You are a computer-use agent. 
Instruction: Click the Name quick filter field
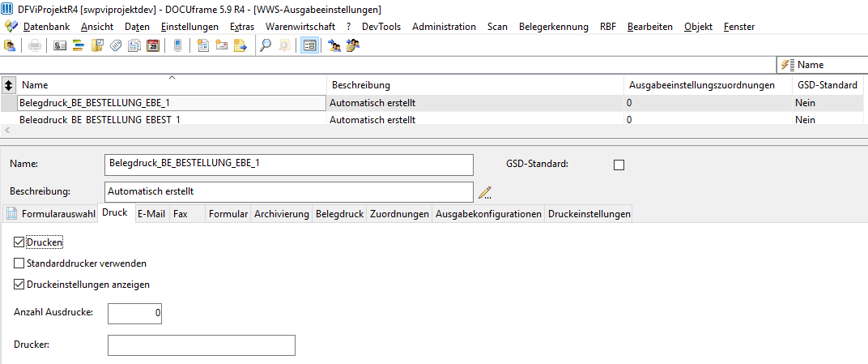click(822, 65)
